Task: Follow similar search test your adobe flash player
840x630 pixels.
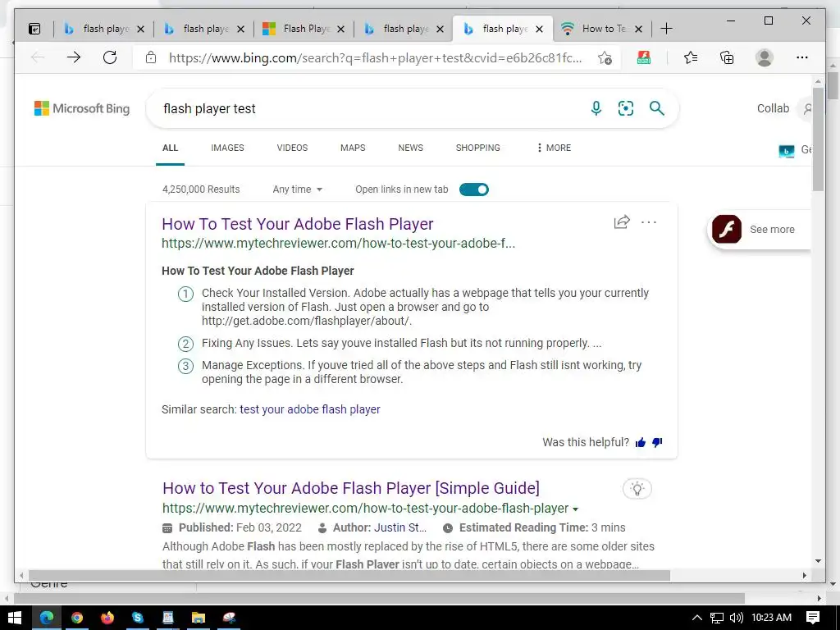Action: click(309, 409)
